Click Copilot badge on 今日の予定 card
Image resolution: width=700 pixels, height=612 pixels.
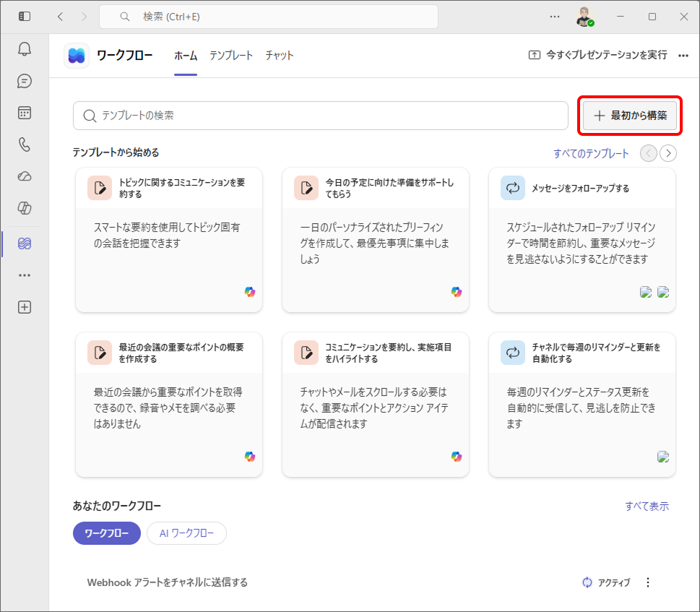pos(457,292)
